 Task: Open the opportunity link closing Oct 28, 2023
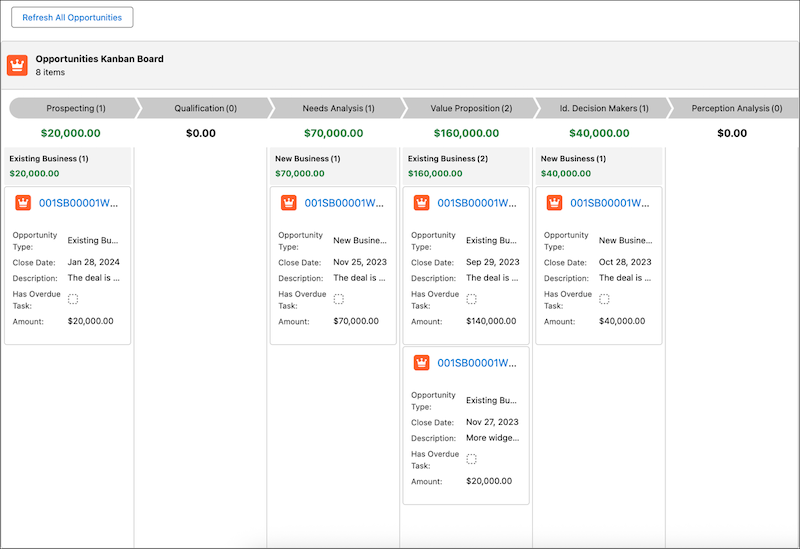pyautogui.click(x=610, y=203)
